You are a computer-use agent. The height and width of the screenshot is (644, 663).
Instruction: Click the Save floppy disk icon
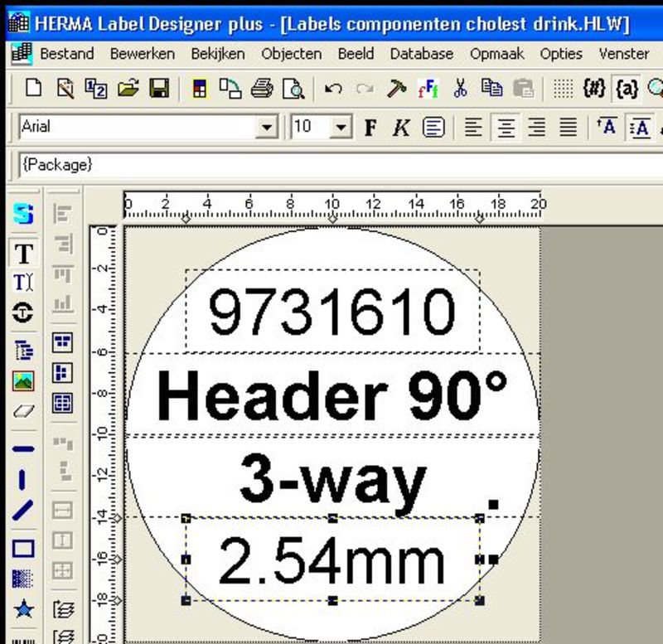(158, 89)
